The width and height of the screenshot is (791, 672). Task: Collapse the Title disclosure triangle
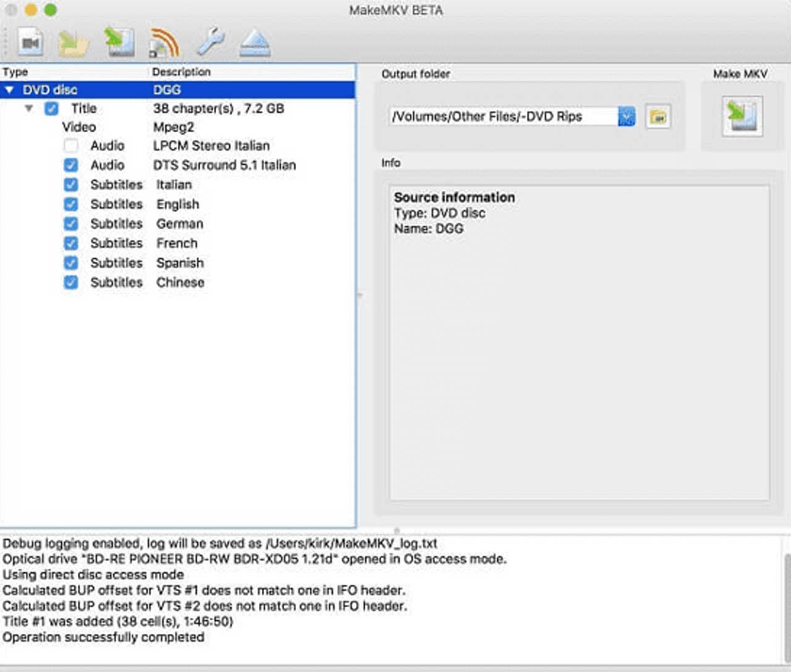tap(28, 109)
